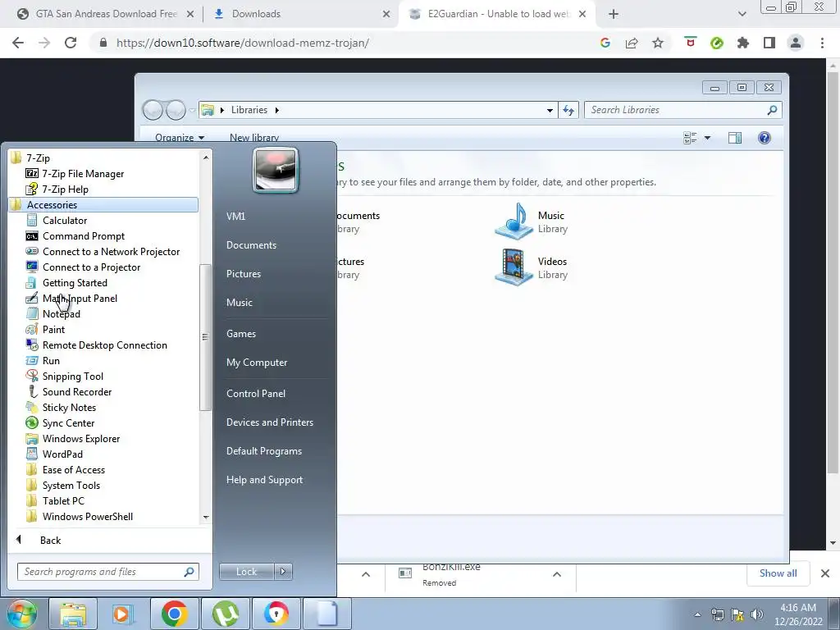Open the shutdown options arrow beside Lock

point(283,572)
